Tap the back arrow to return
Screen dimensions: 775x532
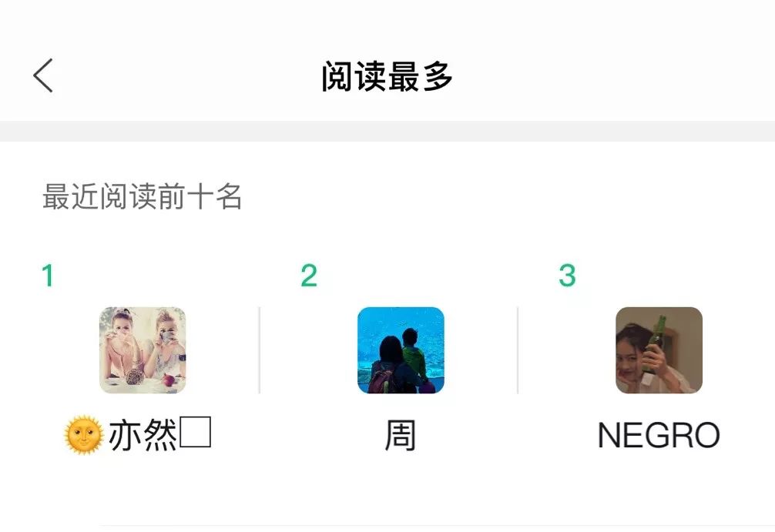(x=43, y=73)
